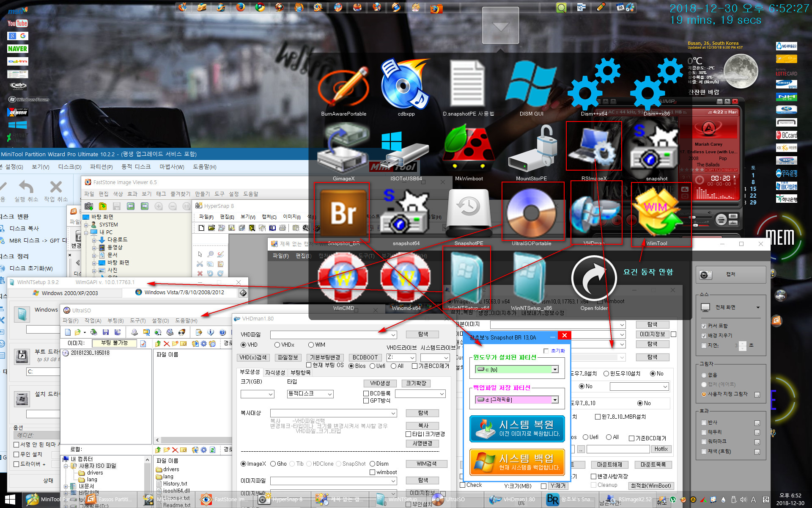This screenshot has height=508, width=812.
Task: Open 효과 menu in FastStone
Action: (132, 194)
